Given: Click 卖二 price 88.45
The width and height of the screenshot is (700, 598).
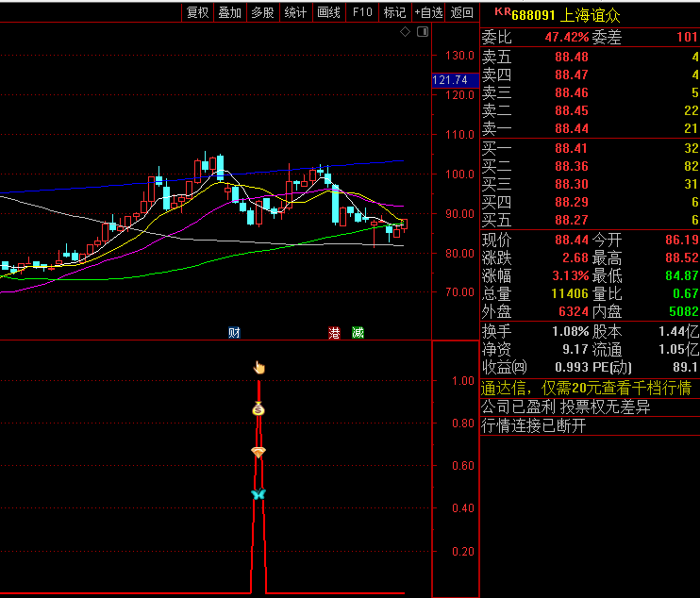Looking at the screenshot, I should click(572, 110).
